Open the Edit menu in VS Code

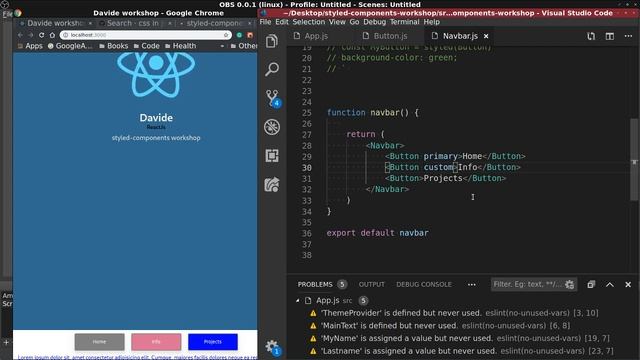282,22
